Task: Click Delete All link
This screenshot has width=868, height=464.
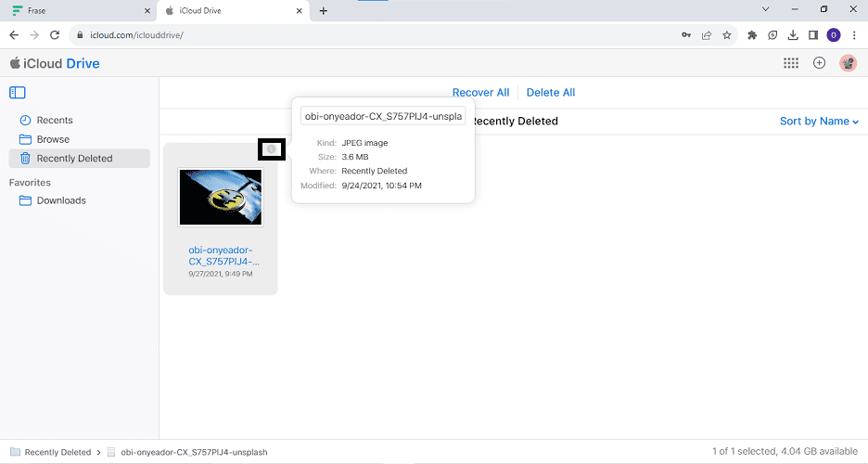Action: [x=551, y=93]
